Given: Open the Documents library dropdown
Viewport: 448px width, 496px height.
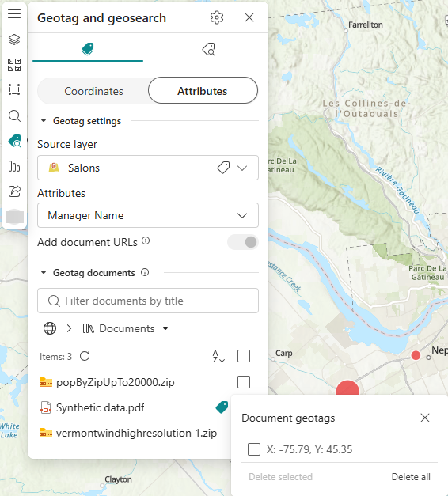Looking at the screenshot, I should pyautogui.click(x=125, y=328).
